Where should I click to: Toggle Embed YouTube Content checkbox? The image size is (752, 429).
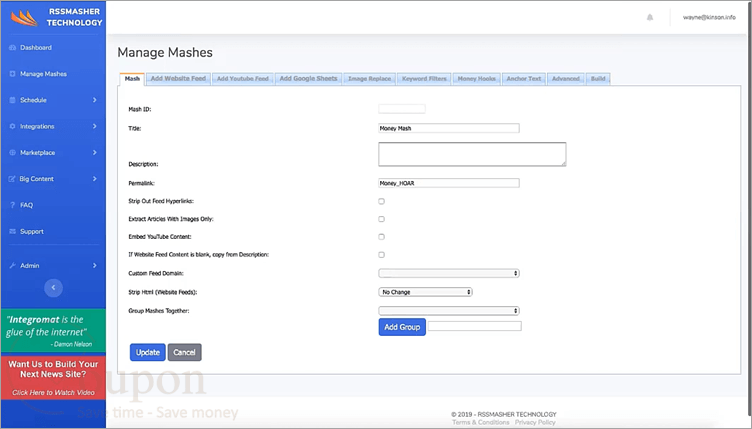point(381,237)
